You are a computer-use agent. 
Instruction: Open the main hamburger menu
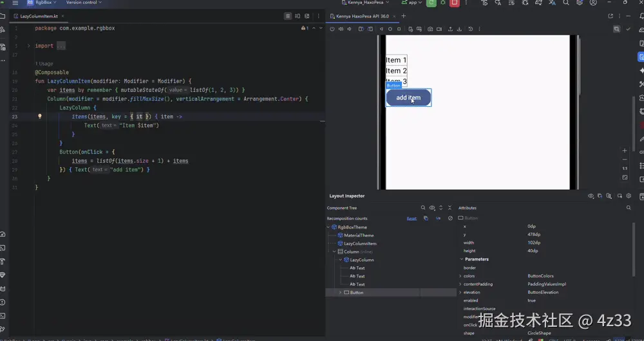15,3
